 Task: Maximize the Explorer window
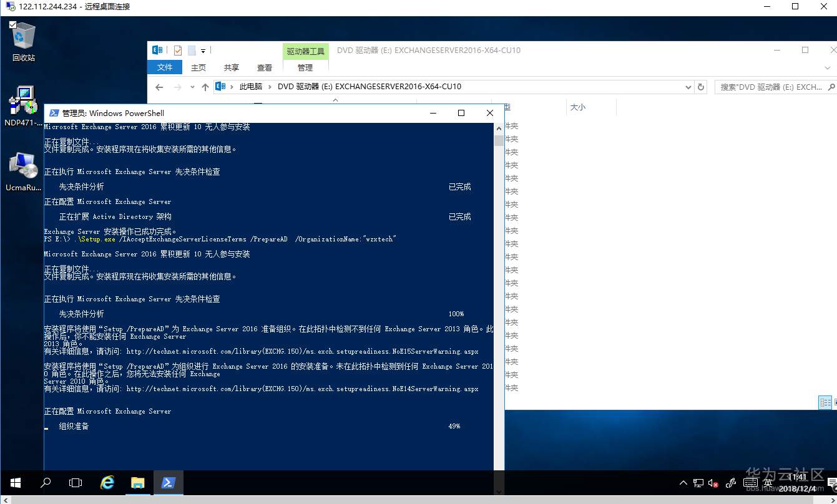805,50
